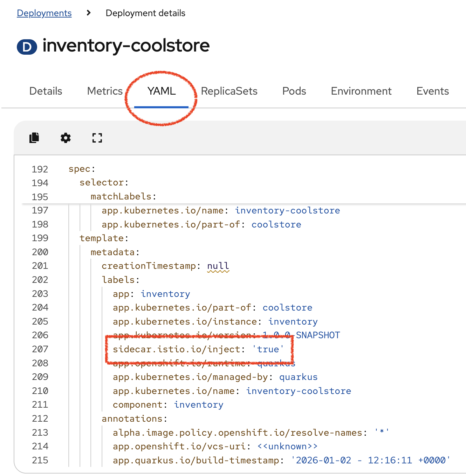Open the Pods tab

pyautogui.click(x=294, y=91)
